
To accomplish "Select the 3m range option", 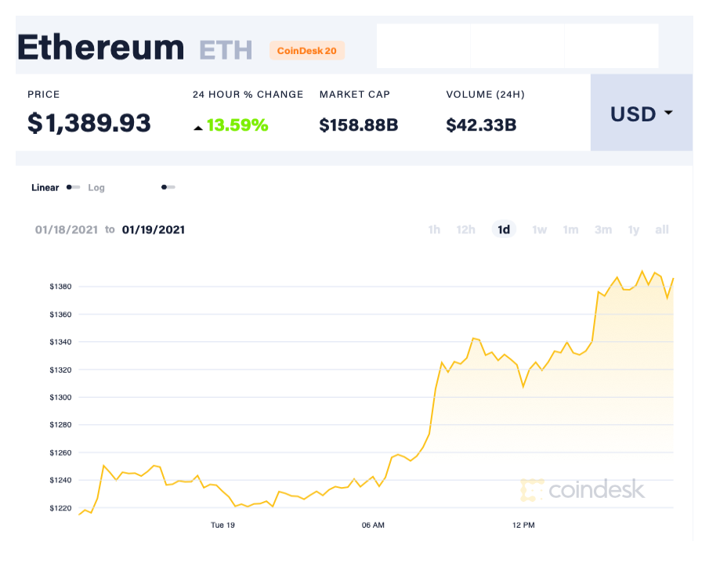I will click(x=602, y=229).
